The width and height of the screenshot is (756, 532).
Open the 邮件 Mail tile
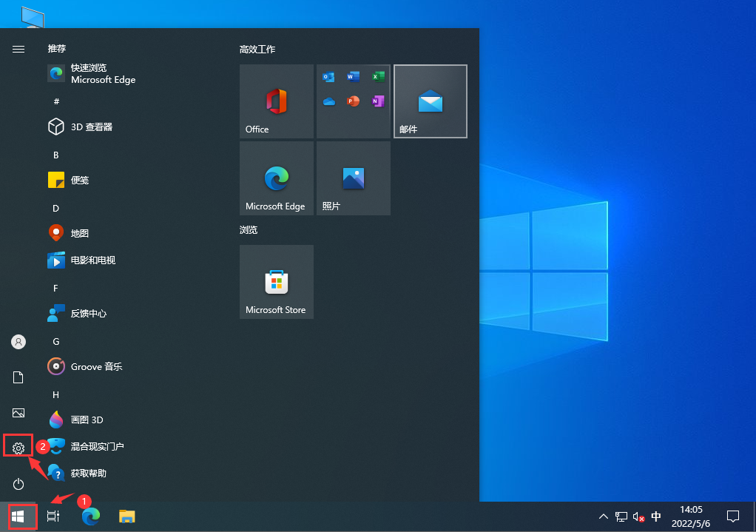click(x=430, y=101)
